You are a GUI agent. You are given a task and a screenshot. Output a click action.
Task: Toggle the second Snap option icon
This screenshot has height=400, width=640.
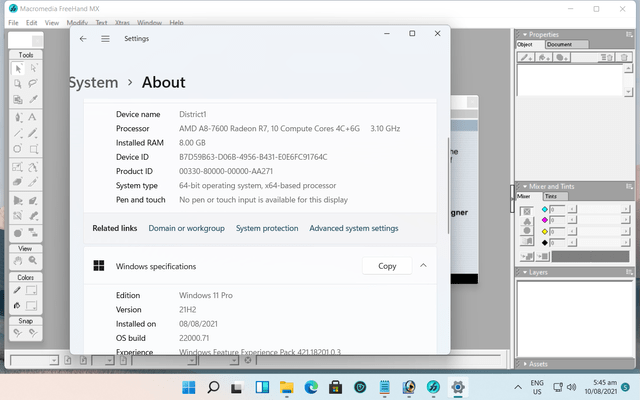(33, 333)
